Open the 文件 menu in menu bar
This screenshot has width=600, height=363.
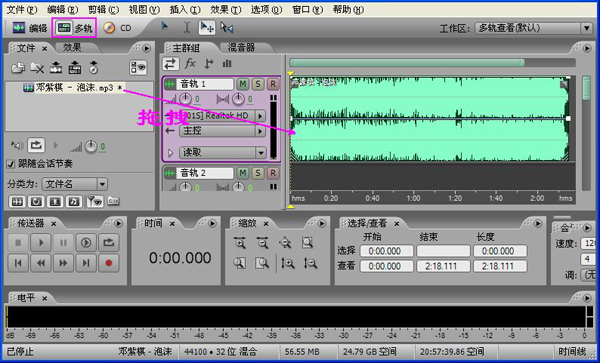pyautogui.click(x=22, y=10)
